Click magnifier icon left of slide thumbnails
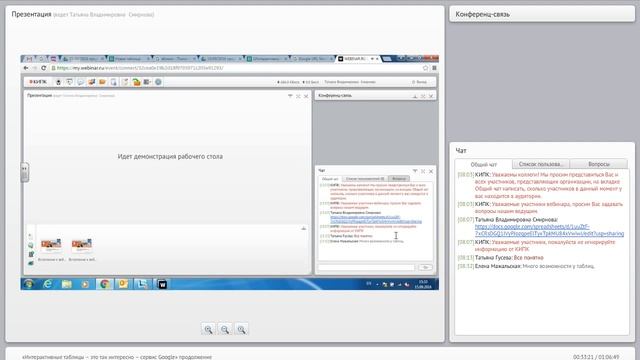This screenshot has width=640, height=360. (x=31, y=245)
